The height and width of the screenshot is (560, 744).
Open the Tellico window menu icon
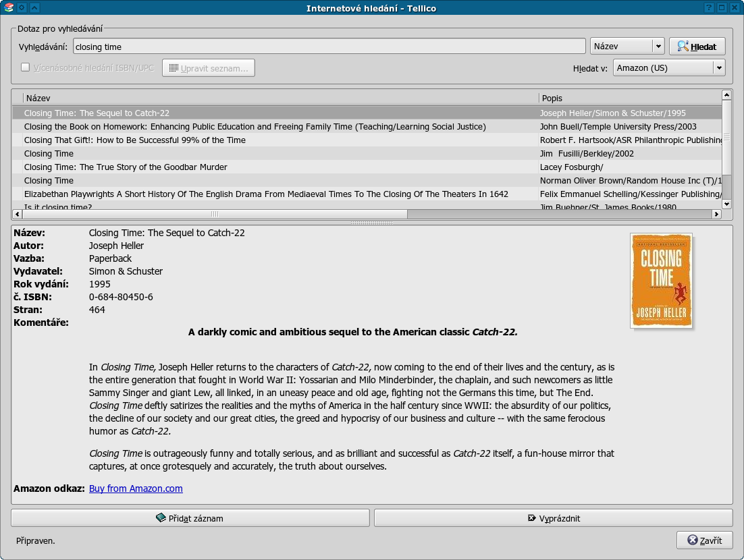9,7
